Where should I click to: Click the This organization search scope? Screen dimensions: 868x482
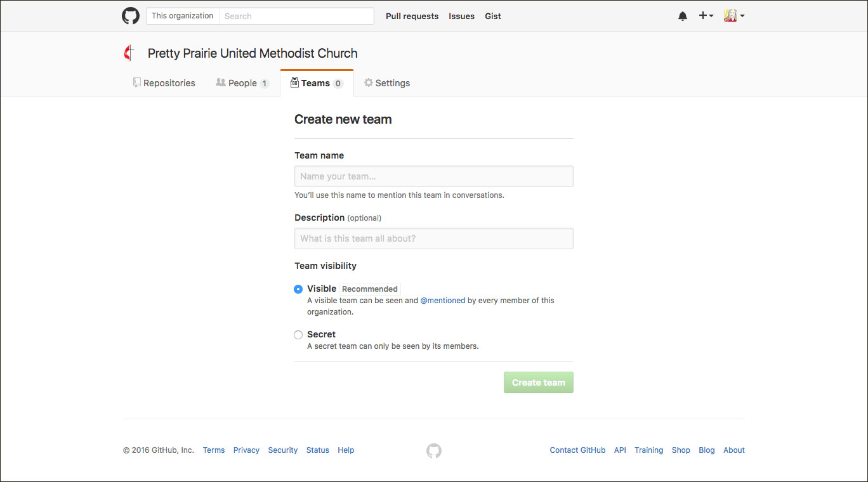(x=183, y=16)
